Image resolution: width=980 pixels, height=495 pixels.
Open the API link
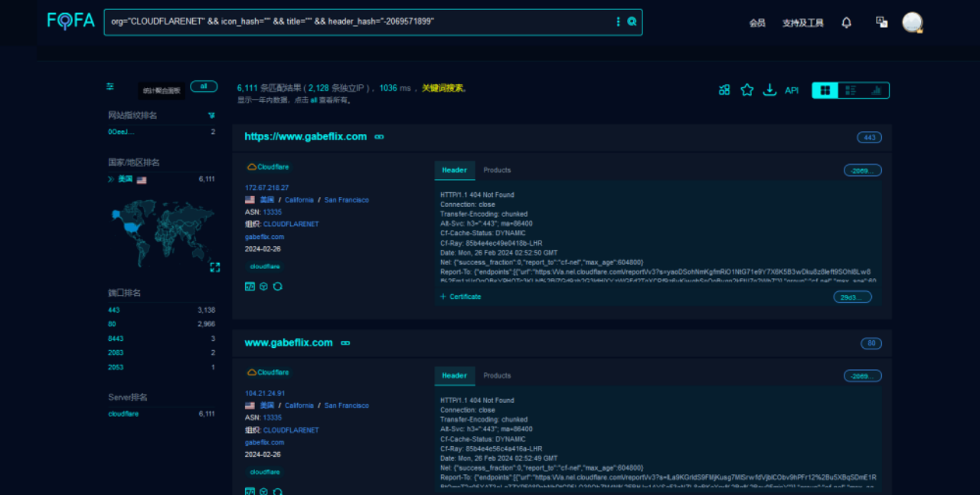(792, 90)
